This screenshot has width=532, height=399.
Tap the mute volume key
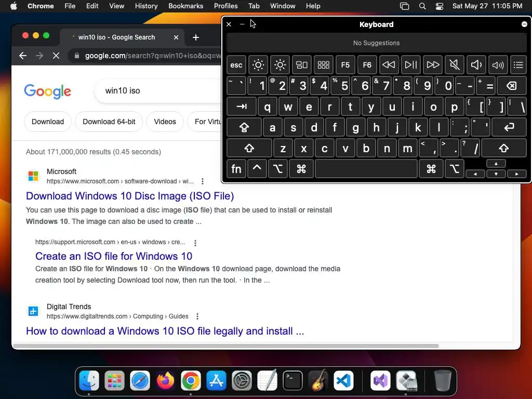coord(454,65)
